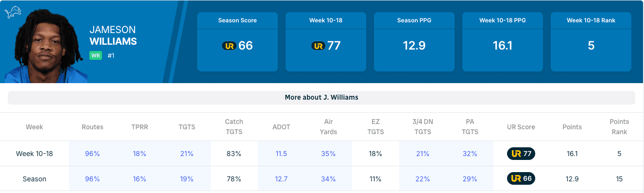Select the Week 10-18 row label
644x193 pixels.
pyautogui.click(x=34, y=154)
